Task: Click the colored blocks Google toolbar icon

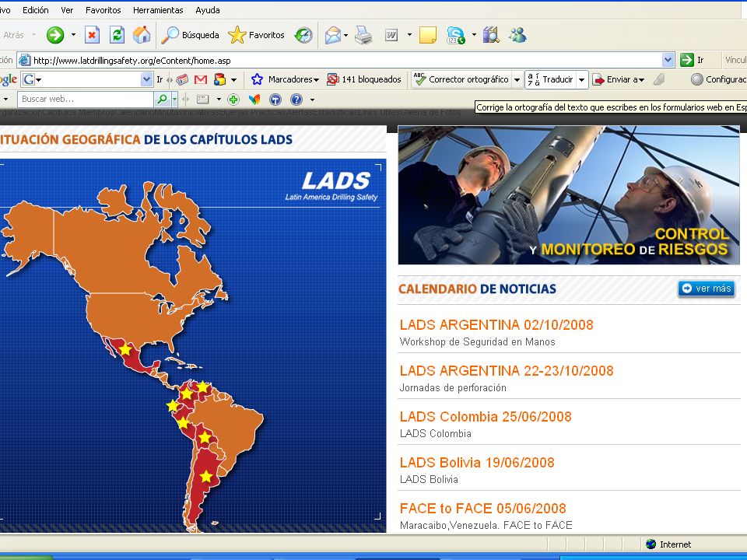Action: point(219,79)
